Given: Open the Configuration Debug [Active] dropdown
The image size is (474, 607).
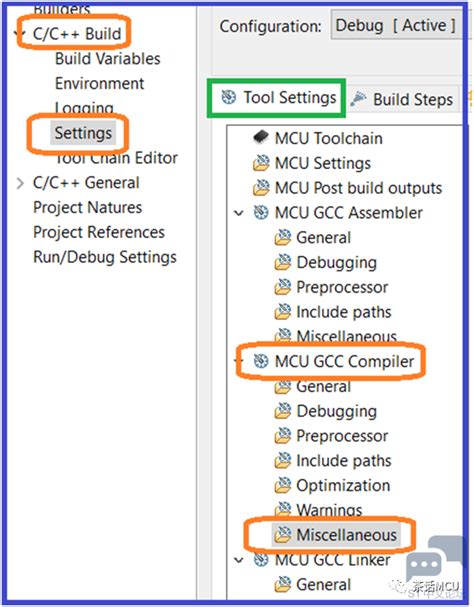Looking at the screenshot, I should pos(396,26).
